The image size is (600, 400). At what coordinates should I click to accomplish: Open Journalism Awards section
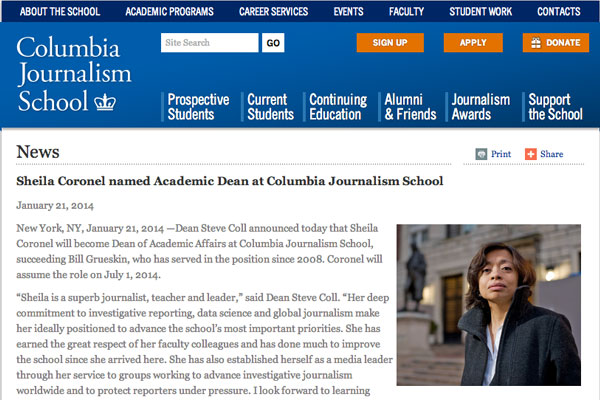(x=480, y=107)
